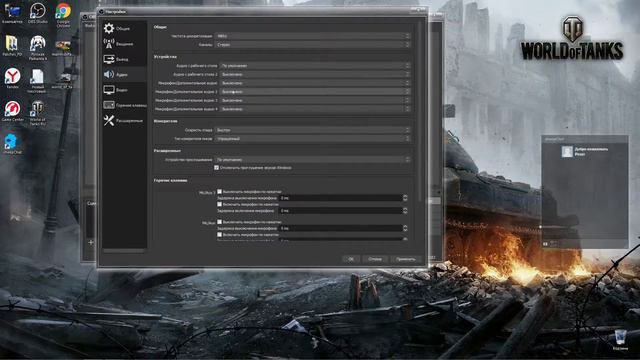
Task: Click Cancel button in settings
Action: coord(375,259)
